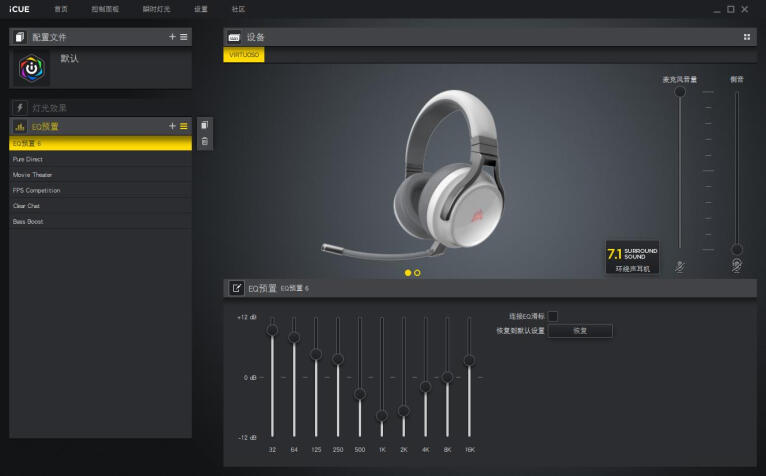Open the EQ预置 panel hamburger menu
Screen dimensions: 766x476
(183, 126)
